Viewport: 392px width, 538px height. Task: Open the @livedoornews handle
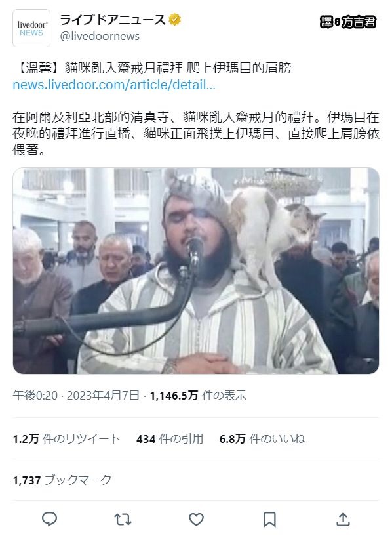100,36
